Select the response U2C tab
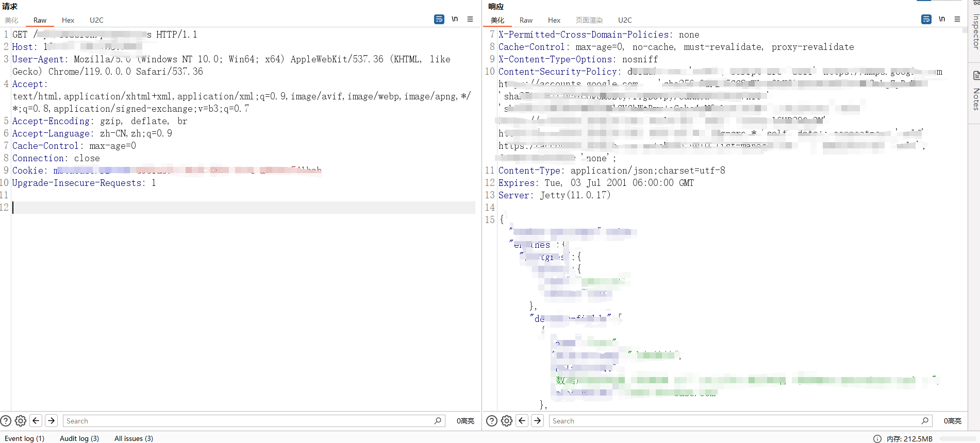 [x=625, y=20]
